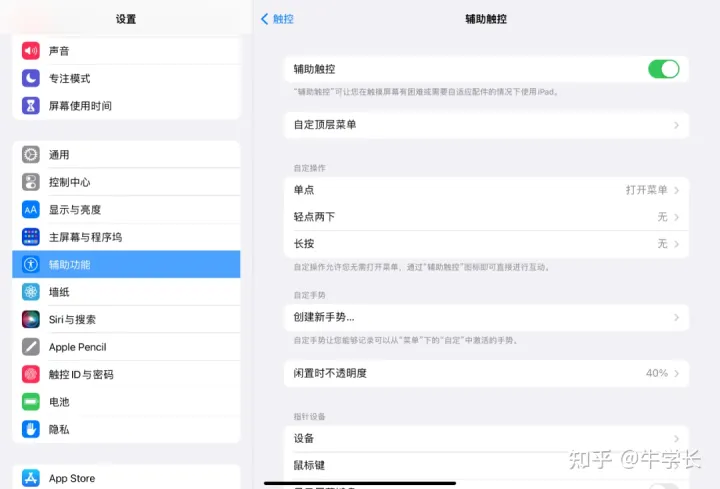720x489 pixels.
Task: Tap the App Store icon
Action: 31,478
